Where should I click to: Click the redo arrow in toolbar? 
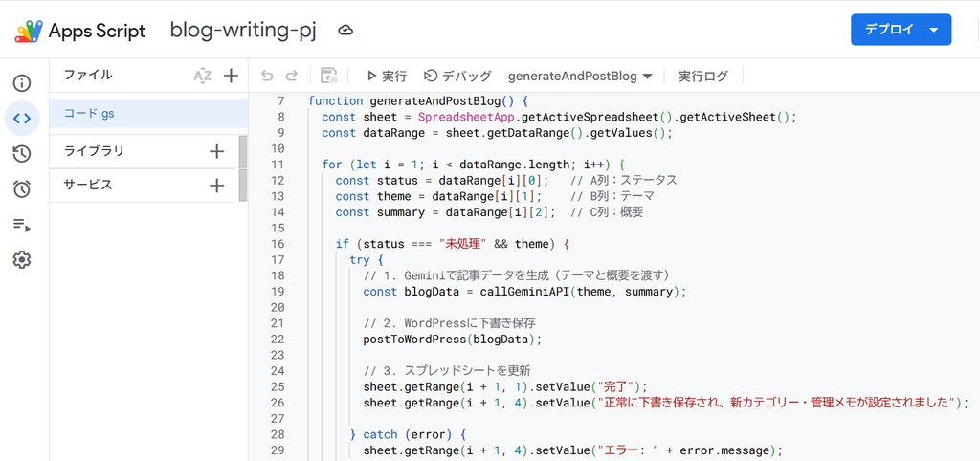pyautogui.click(x=291, y=77)
